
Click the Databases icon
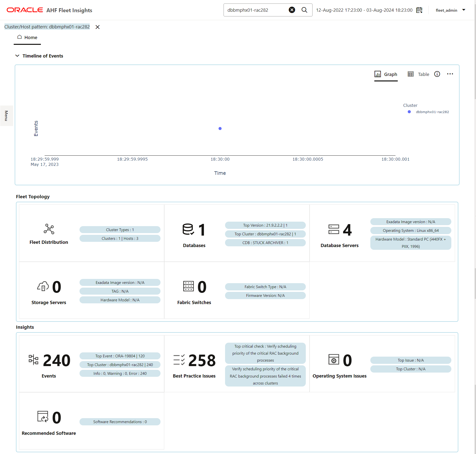pos(188,229)
